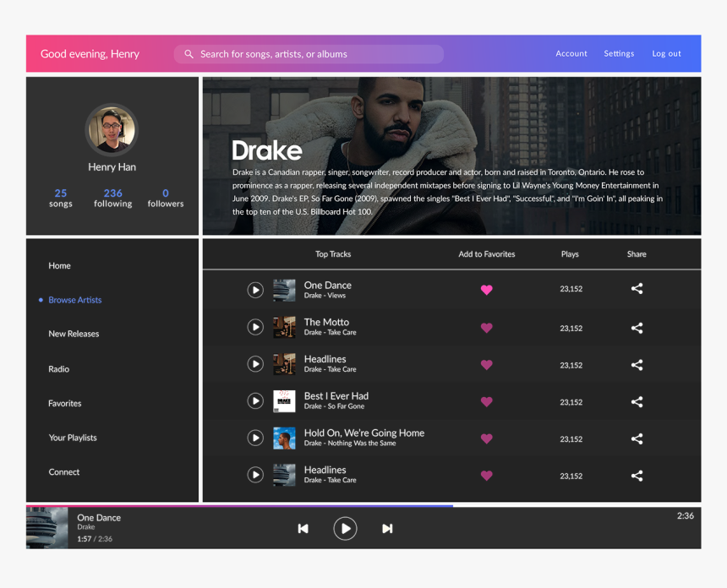Click Best I Ever Had album art

[284, 400]
